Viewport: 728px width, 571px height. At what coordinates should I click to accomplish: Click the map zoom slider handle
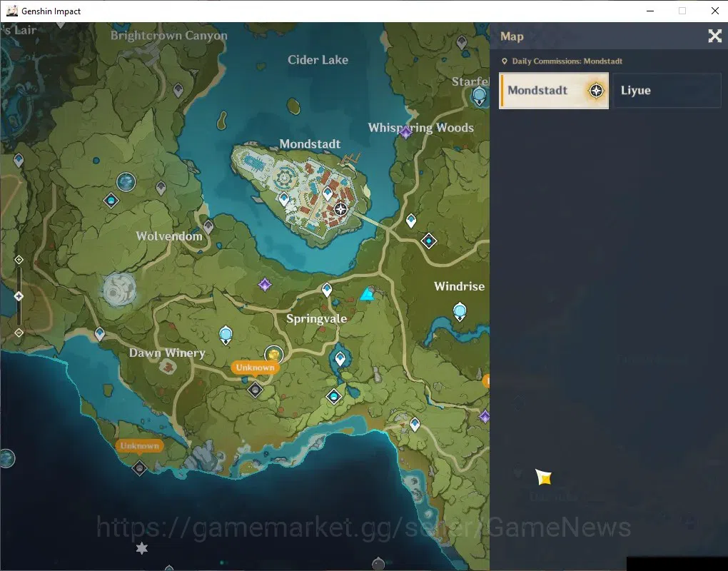(19, 296)
